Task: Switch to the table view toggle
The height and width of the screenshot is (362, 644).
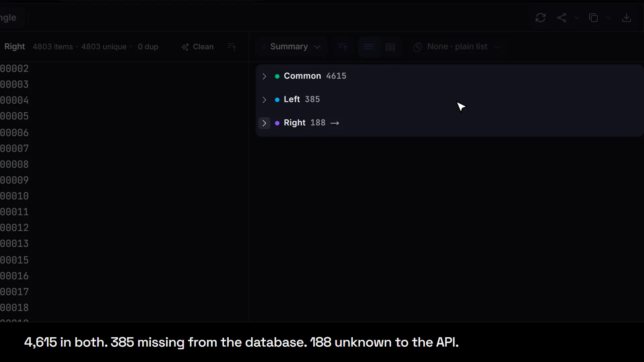Action: (390, 47)
